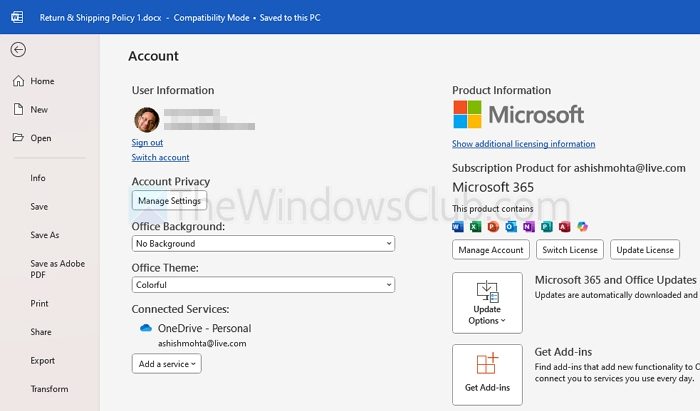This screenshot has width=700, height=411.
Task: Select Save in the sidebar
Action: 39,206
